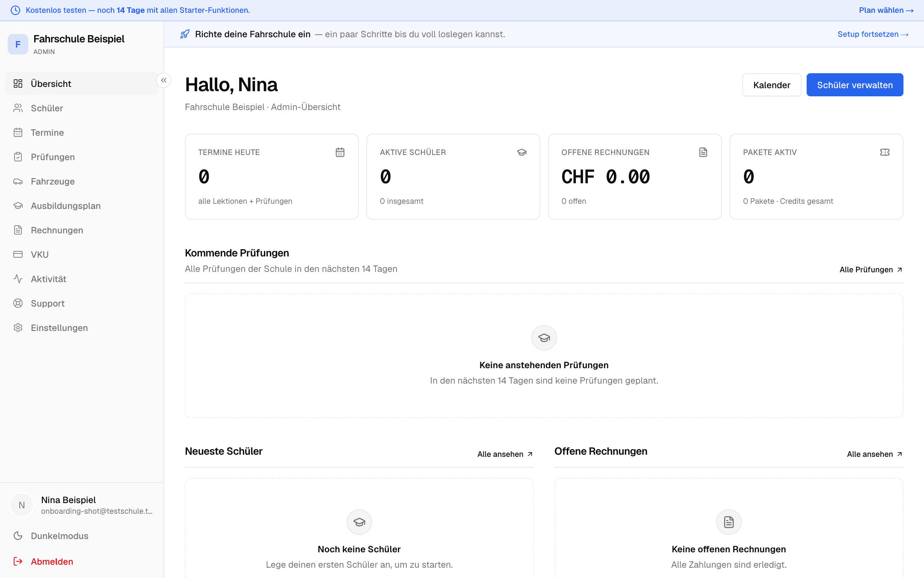Click the Termine Heute stat card value
Viewport: 924px width, 578px height.
click(204, 177)
